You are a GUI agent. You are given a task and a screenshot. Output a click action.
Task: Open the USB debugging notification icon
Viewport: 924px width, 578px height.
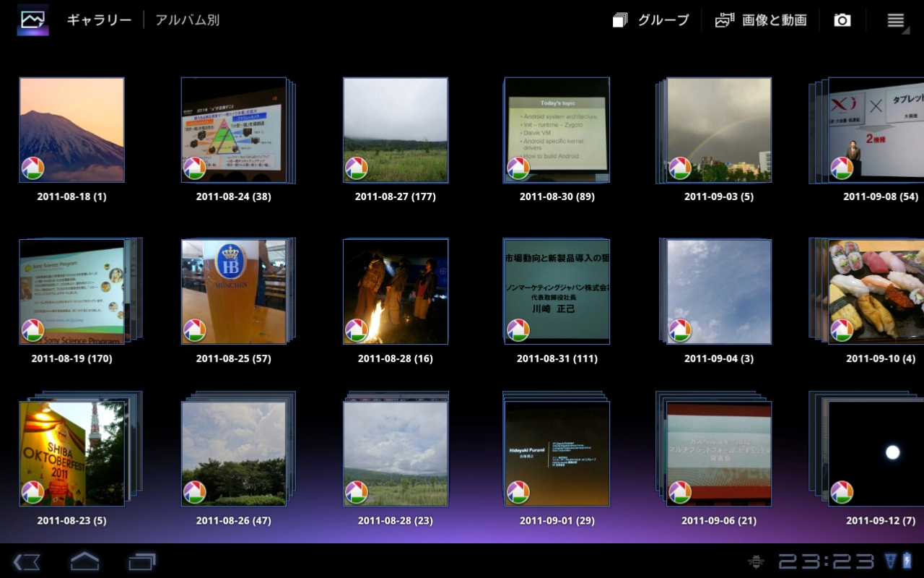tap(757, 561)
